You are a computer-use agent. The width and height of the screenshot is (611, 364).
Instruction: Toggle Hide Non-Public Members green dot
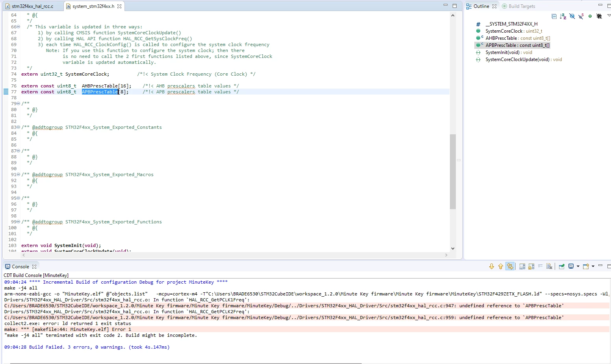(590, 16)
